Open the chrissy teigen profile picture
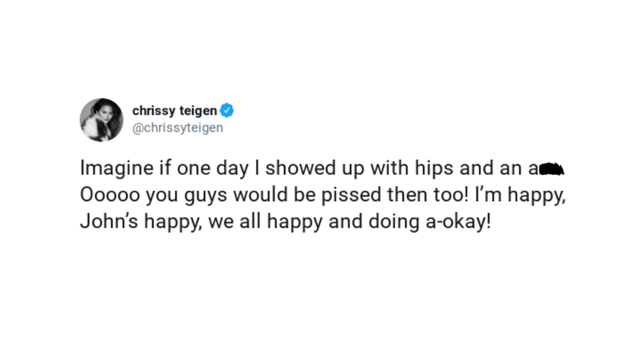The height and width of the screenshot is (337, 644). click(102, 120)
